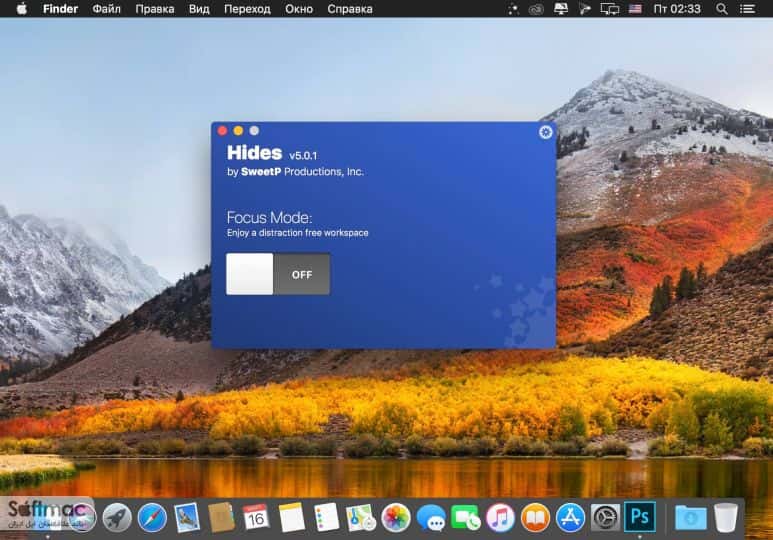Open FaceTime from the Dock

point(465,518)
